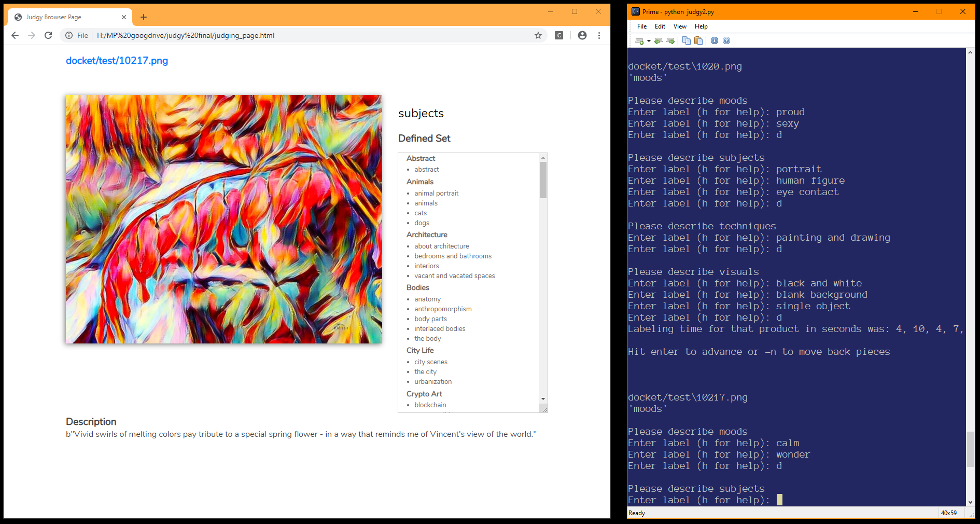Open the File menu in Prime window
Viewport: 980px width, 524px height.
point(642,26)
